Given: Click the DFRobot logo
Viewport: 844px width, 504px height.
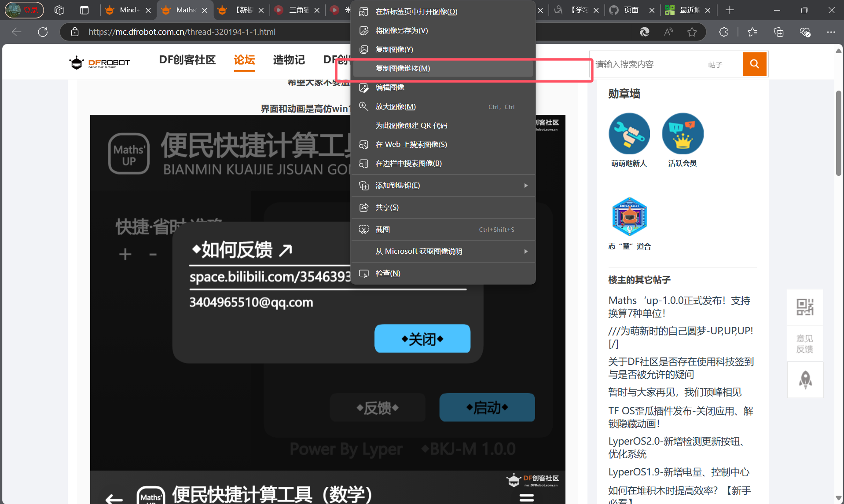Looking at the screenshot, I should (x=99, y=62).
